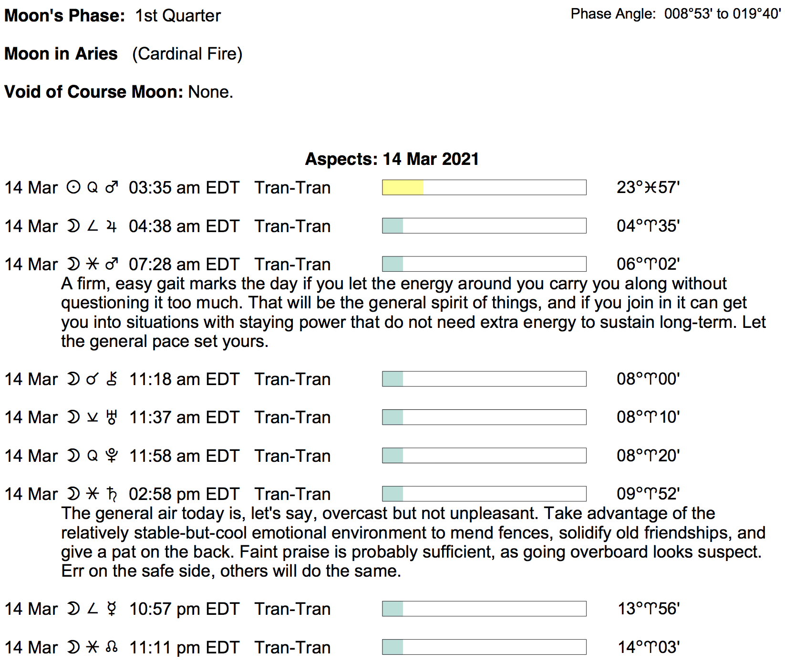Viewport: 785px width, 672px height.
Task: Click the Pluto glyph in the 11:58 am row
Action: click(x=112, y=456)
